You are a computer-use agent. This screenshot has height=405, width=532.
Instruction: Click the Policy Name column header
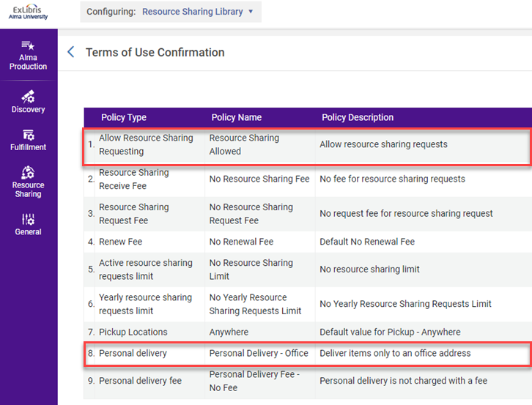coord(236,117)
